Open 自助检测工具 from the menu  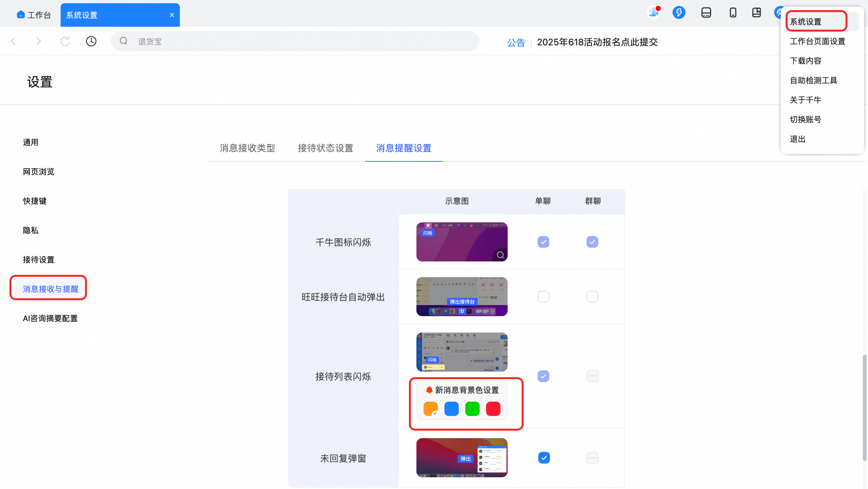813,80
